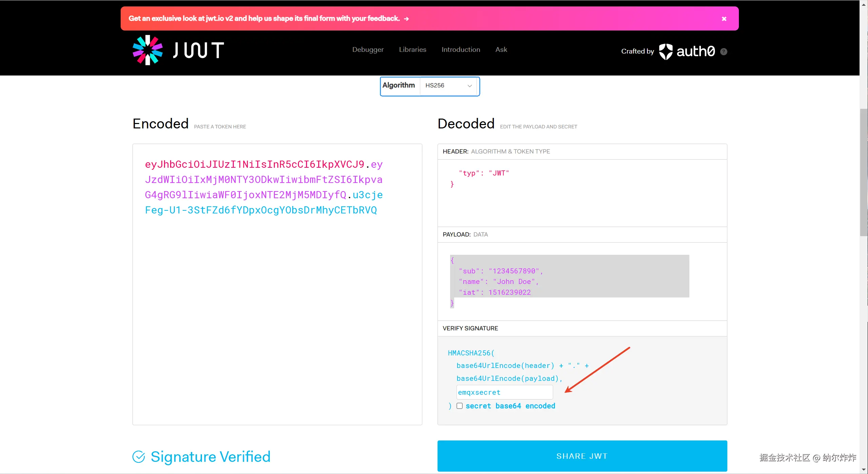Click the JWT colorful star logo
This screenshot has width=868, height=474.
pos(147,50)
